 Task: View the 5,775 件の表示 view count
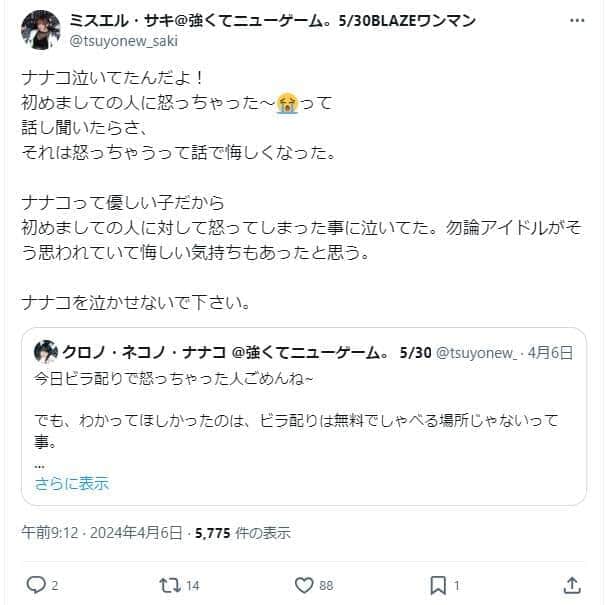[x=244, y=531]
